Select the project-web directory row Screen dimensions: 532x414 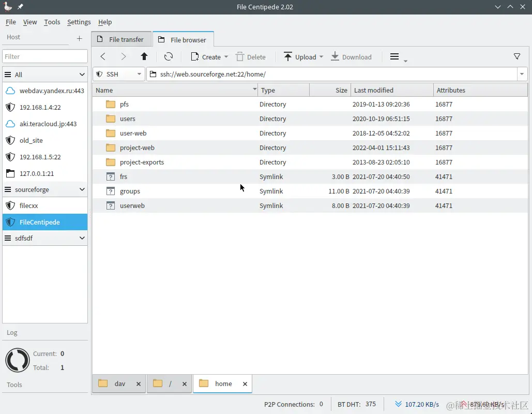(310, 147)
